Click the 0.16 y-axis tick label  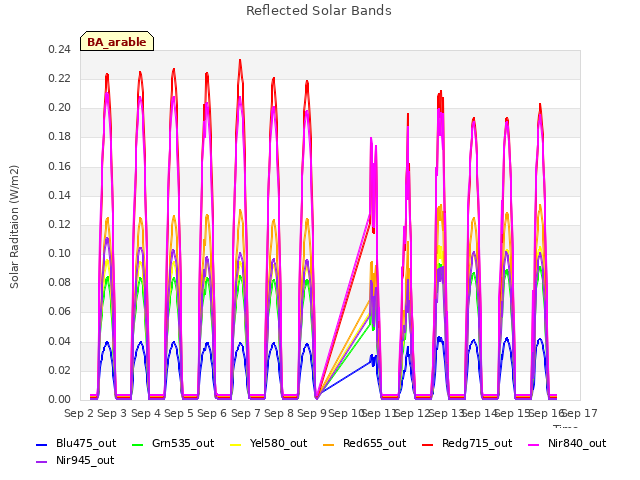tap(59, 167)
